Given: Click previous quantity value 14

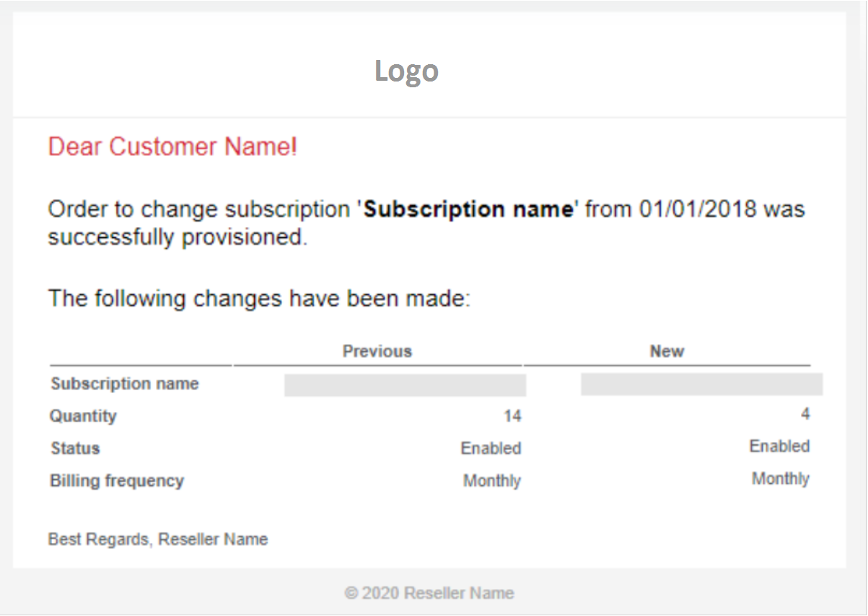Looking at the screenshot, I should 512,416.
